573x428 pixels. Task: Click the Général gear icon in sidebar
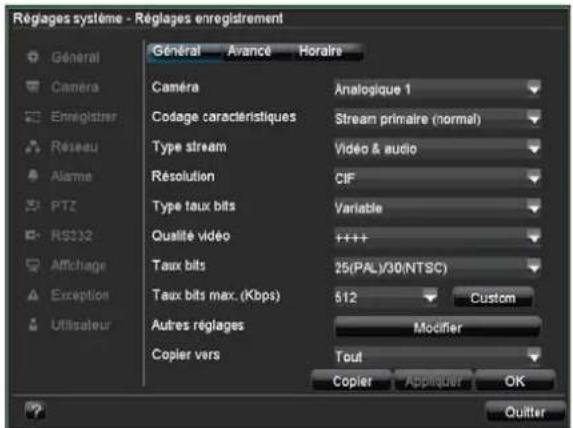click(x=33, y=57)
